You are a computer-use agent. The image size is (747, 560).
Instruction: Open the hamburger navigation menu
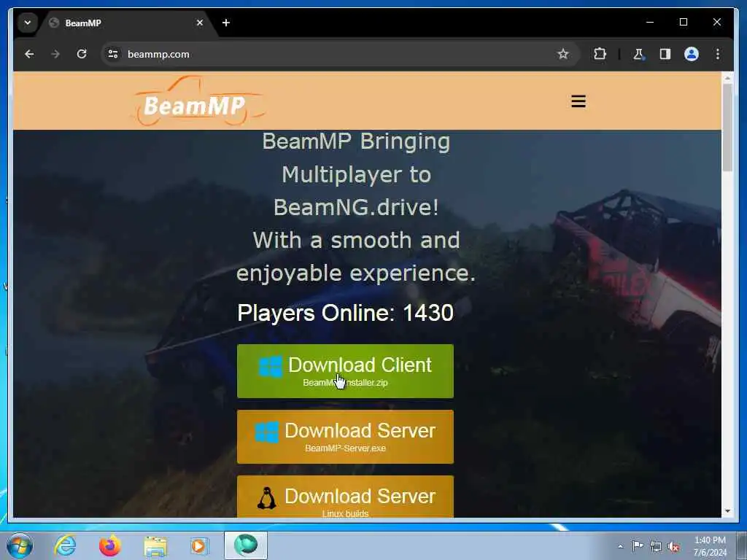(x=578, y=101)
